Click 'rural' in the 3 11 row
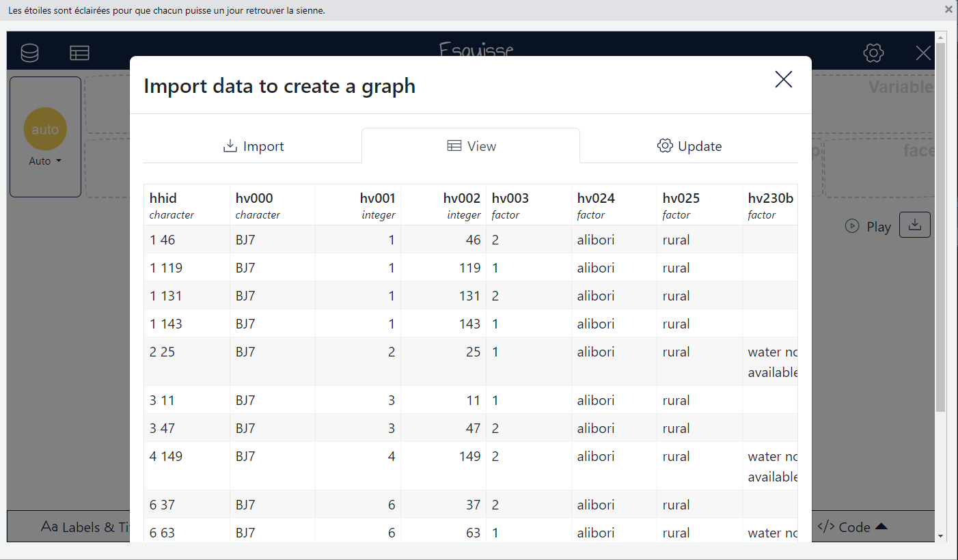Screen dimensions: 958x560 pyautogui.click(x=676, y=400)
